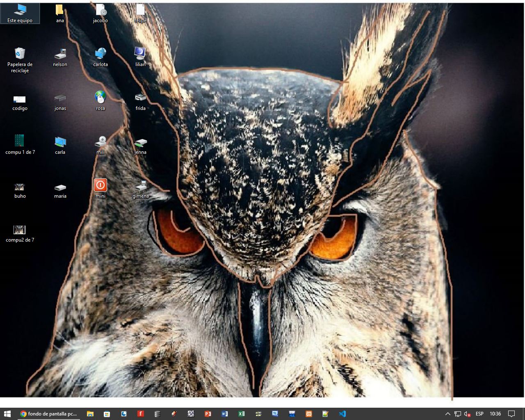Launch Excel from the taskbar
Screen dimensions: 525x420
(x=242, y=414)
